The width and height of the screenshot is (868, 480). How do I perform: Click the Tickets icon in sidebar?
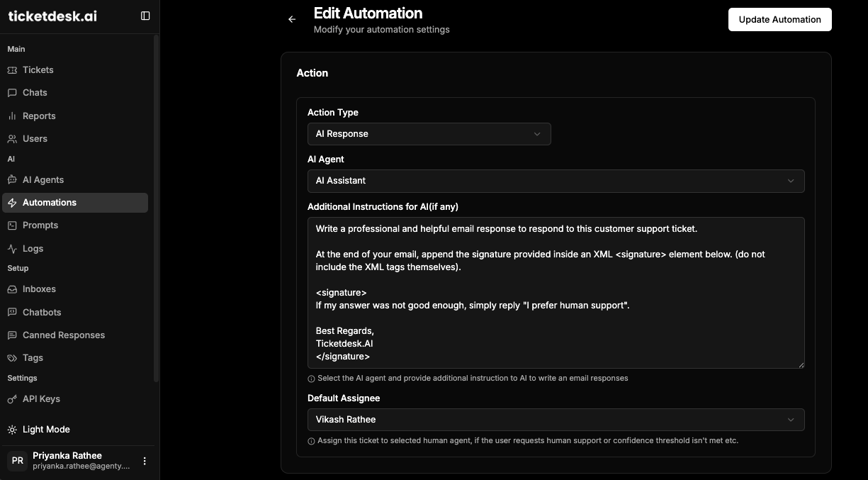pos(12,70)
